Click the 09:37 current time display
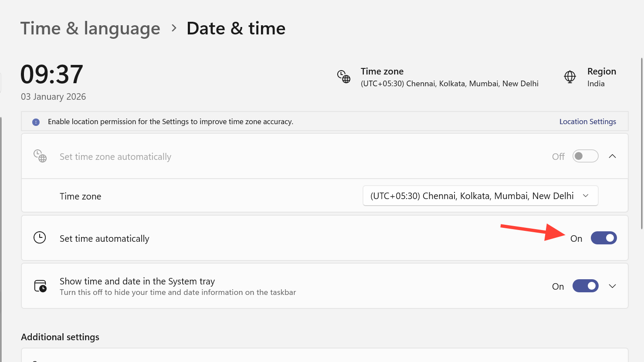644x362 pixels. (x=52, y=74)
